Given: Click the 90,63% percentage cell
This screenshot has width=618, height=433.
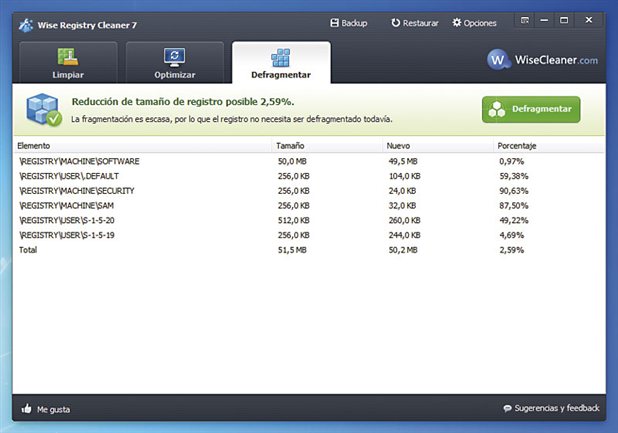Looking at the screenshot, I should (x=514, y=191).
